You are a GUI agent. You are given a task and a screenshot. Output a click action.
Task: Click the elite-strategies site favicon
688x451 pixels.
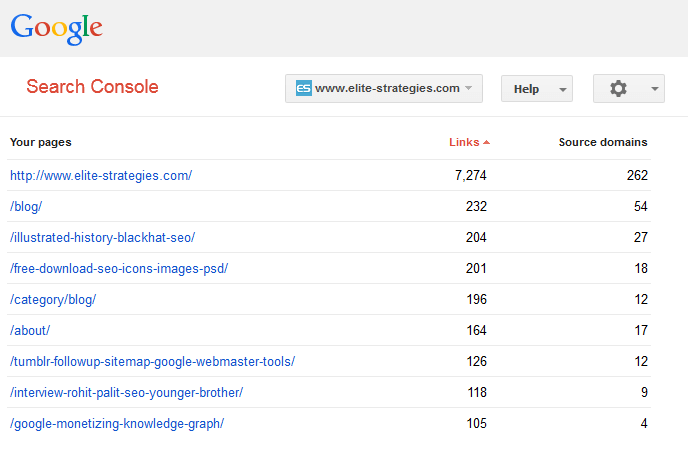click(304, 89)
